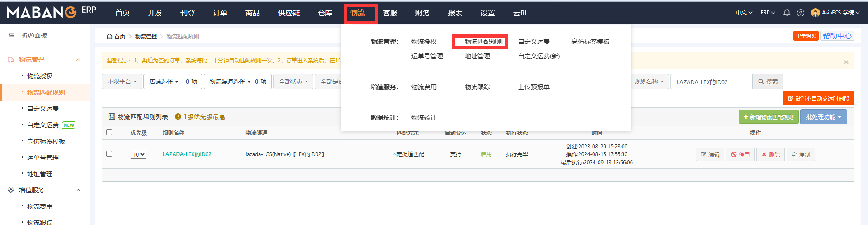Select 物流费用 in the dropdown menu
Screen dimensions: 868x225
(424, 87)
